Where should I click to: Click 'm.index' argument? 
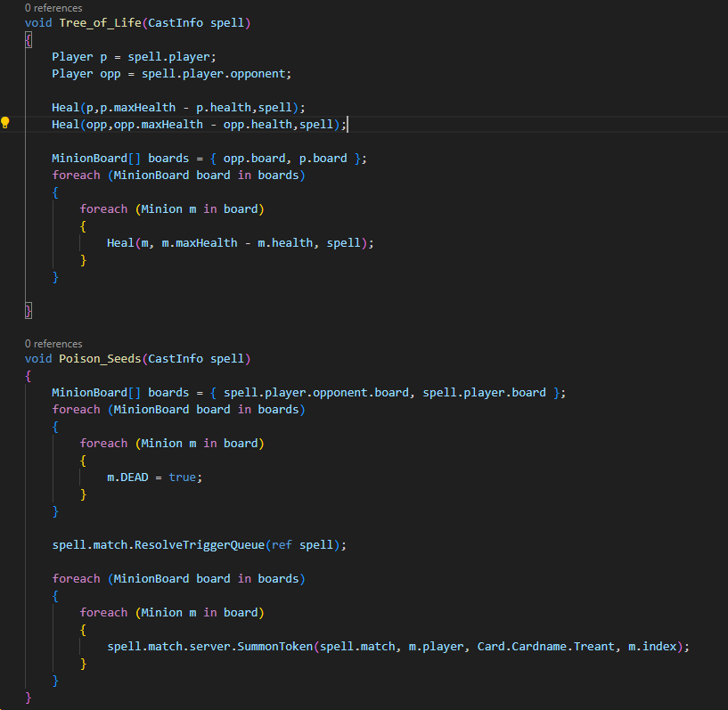coord(652,647)
